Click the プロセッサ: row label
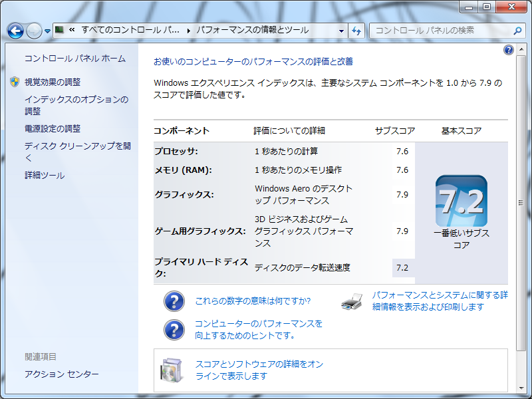 pos(176,152)
